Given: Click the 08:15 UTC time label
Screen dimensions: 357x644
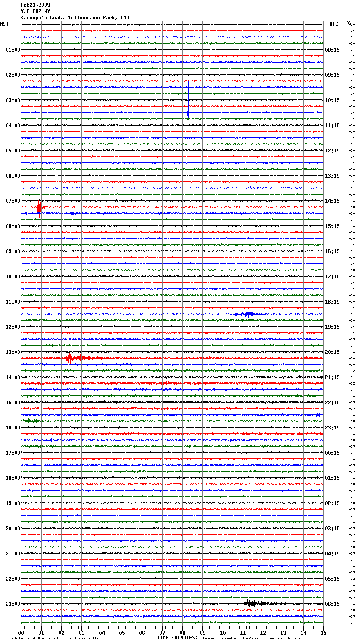Looking at the screenshot, I should (x=332, y=50).
